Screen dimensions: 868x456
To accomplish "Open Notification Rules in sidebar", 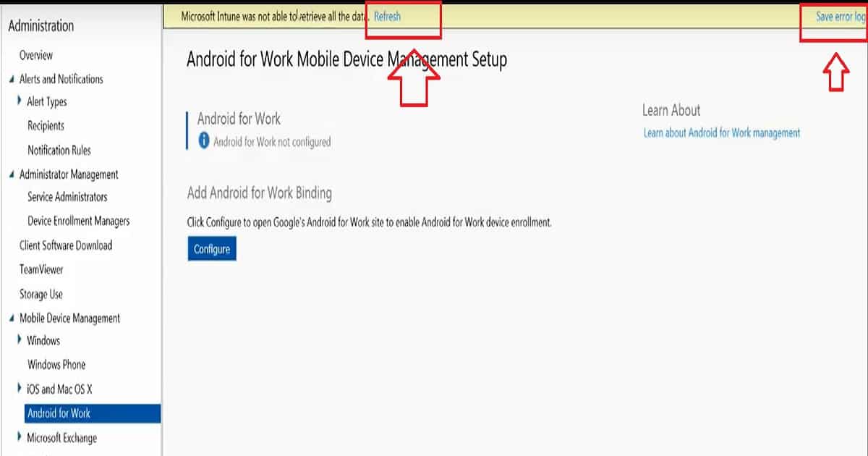I will point(59,151).
